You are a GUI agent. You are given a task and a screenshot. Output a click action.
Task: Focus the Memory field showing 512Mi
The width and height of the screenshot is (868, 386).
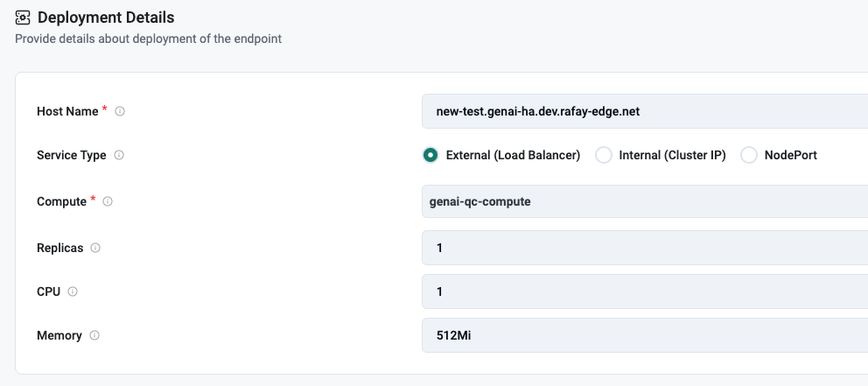point(644,335)
